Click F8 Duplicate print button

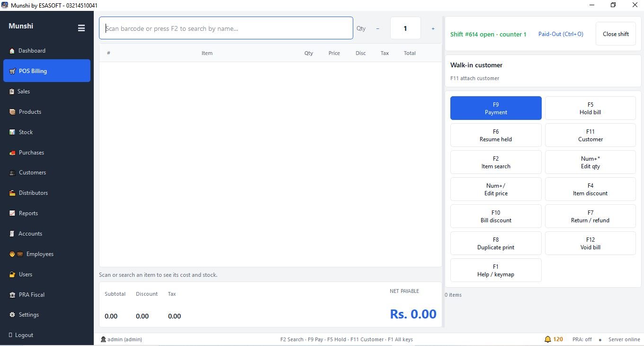click(496, 243)
